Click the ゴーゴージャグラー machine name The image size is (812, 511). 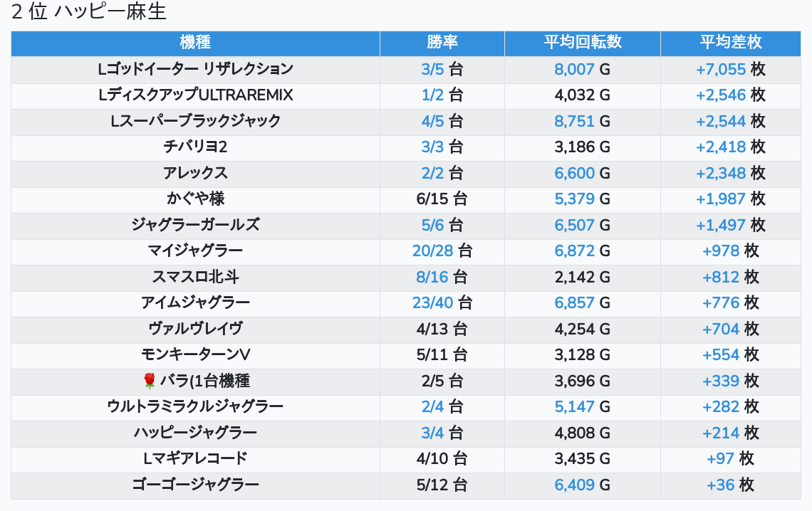click(x=195, y=485)
